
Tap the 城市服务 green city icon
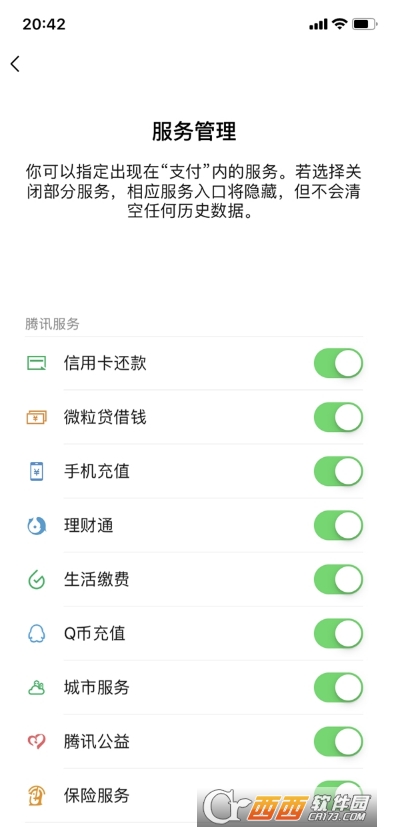tap(36, 688)
